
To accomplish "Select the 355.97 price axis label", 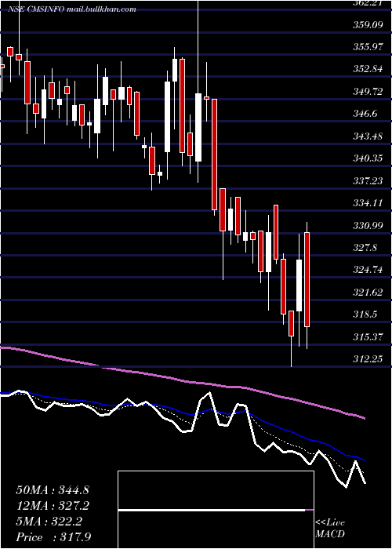I will (368, 47).
